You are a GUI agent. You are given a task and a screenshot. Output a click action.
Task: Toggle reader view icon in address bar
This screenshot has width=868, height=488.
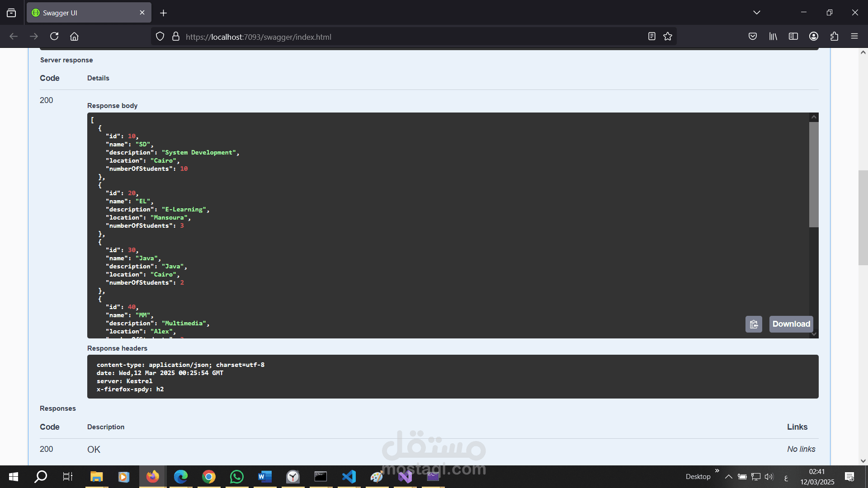coord(651,37)
